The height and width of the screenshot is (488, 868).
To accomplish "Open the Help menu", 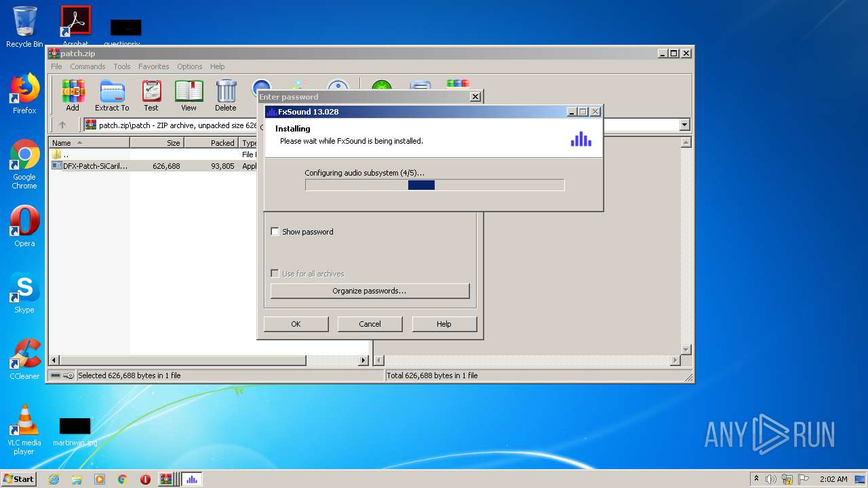I will pos(217,66).
